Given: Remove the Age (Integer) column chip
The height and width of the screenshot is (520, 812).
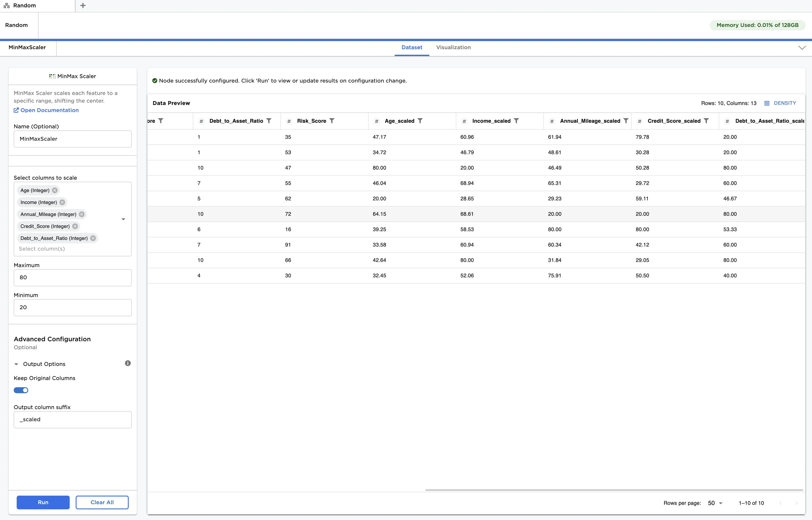Looking at the screenshot, I should pos(55,190).
